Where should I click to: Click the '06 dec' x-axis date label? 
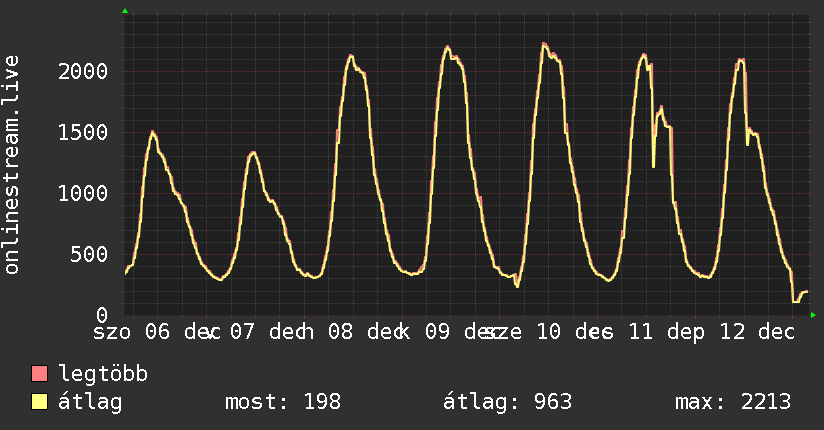[180, 331]
